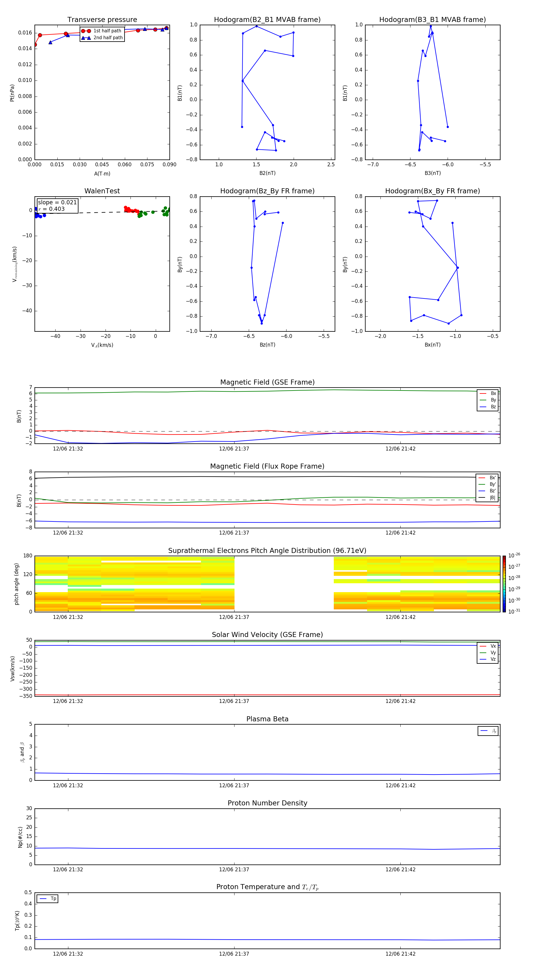535x980 pixels.
Task: Click the 'Bz' legend entry in GSE magnetic plot
Action: [x=488, y=407]
